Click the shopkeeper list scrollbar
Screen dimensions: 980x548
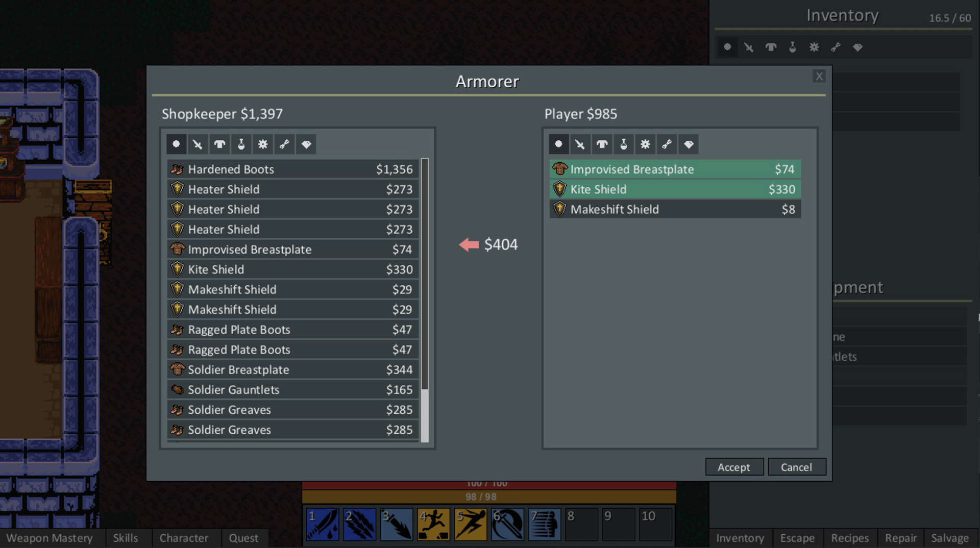[425, 300]
